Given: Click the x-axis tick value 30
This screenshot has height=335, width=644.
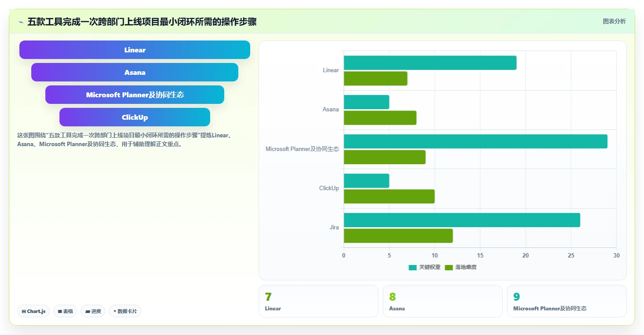Looking at the screenshot, I should (x=616, y=256).
